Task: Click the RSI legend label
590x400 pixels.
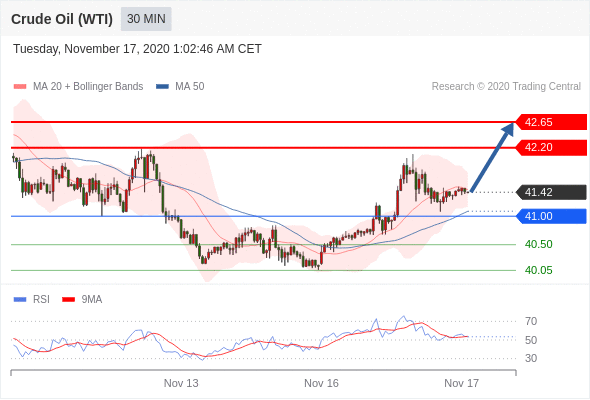Action: click(x=41, y=300)
